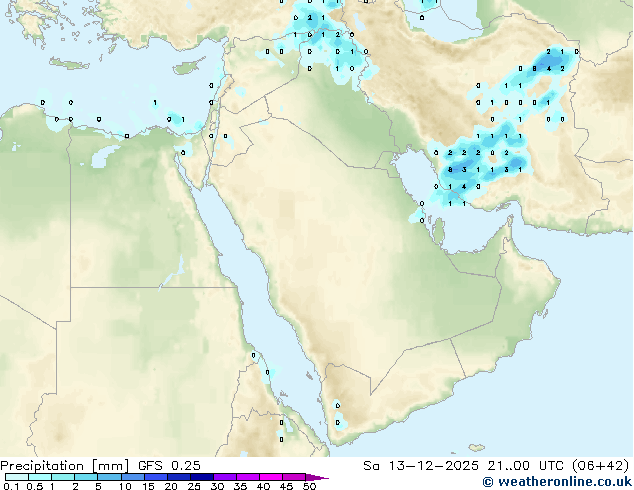Click the time text '21..00 UTC'
This screenshot has width=634, height=490.
tap(525, 466)
